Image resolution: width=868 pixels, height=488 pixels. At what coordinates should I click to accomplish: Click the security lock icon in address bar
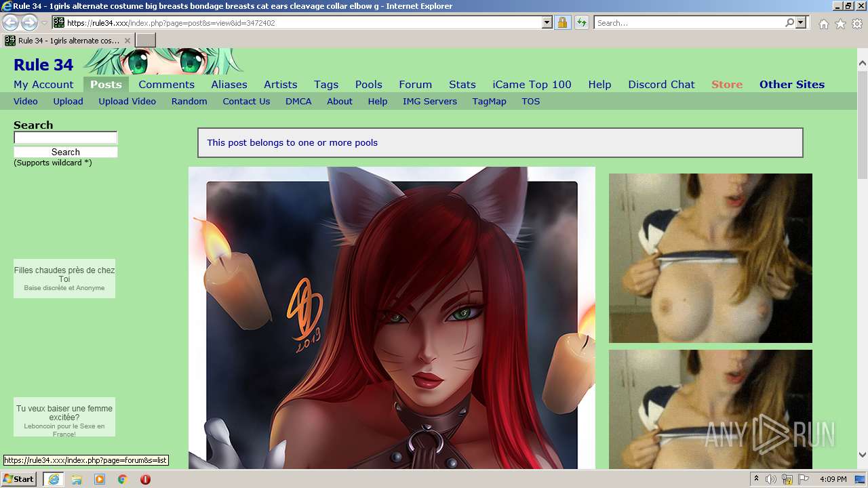(562, 22)
